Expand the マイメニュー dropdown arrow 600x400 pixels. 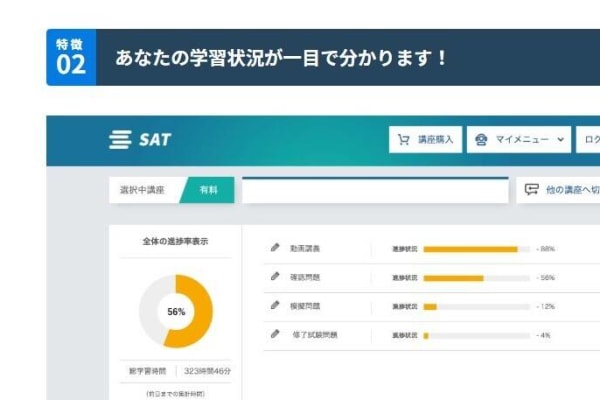[560, 140]
